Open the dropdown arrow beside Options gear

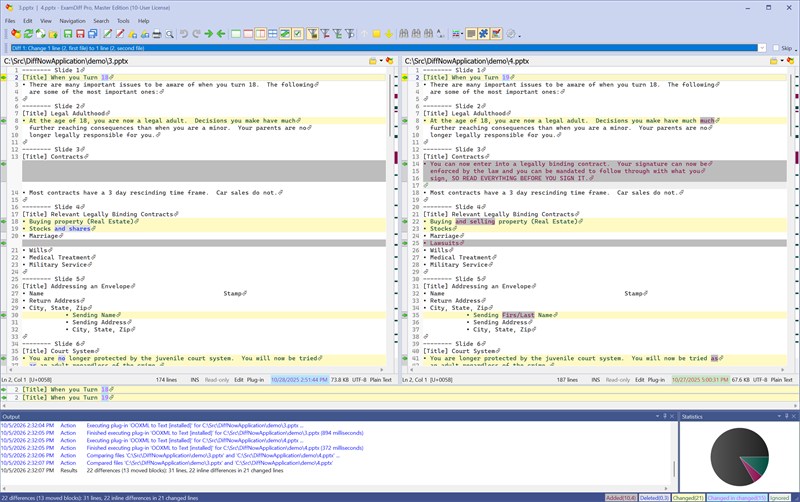pos(519,35)
